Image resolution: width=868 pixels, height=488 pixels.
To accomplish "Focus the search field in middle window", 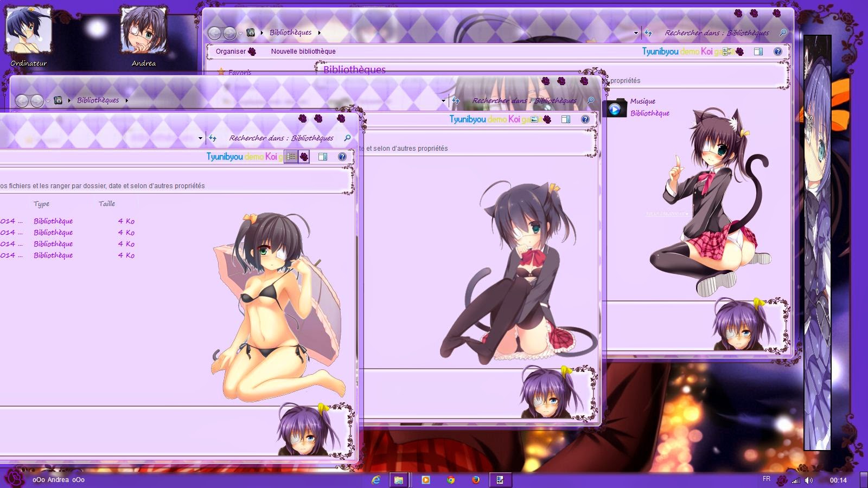I will [524, 101].
